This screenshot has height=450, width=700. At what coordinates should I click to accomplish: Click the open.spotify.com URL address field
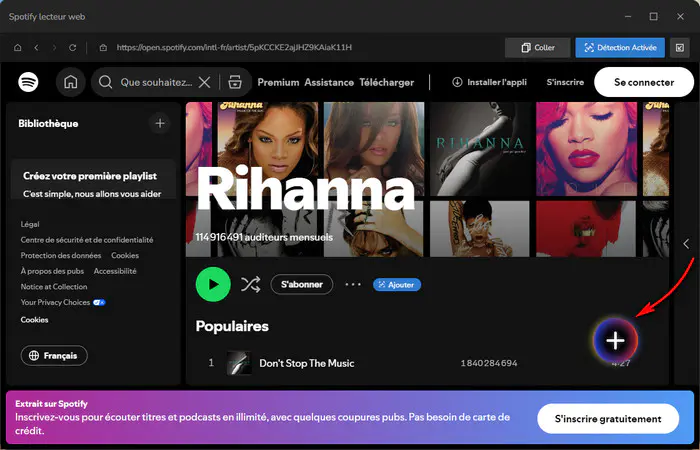[x=234, y=47]
